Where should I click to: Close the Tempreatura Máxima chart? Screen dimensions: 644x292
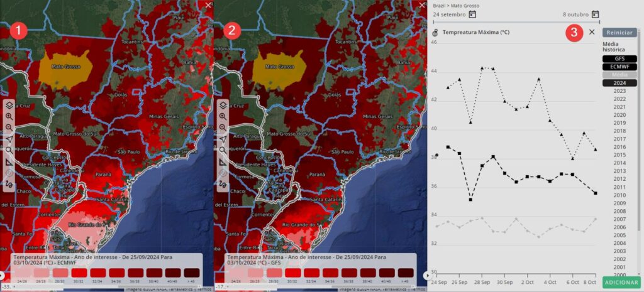pyautogui.click(x=592, y=31)
